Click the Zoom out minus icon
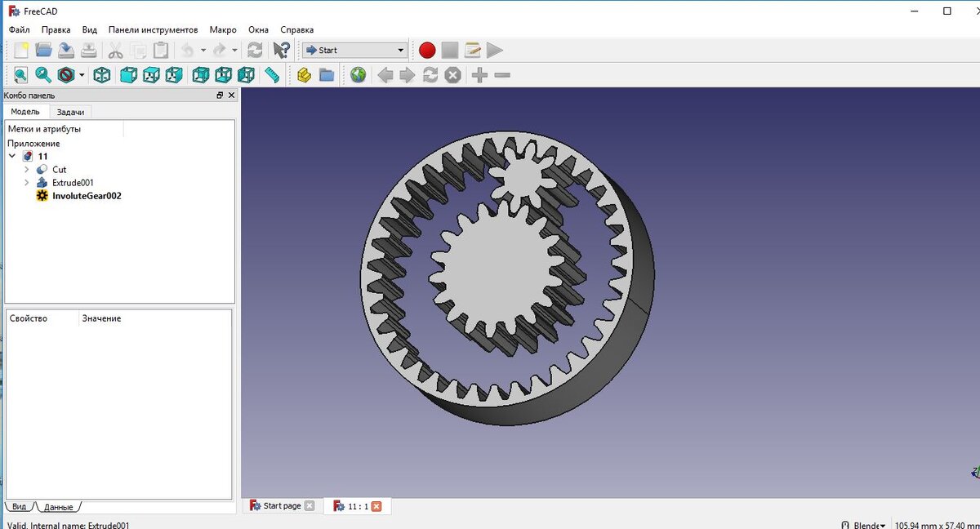This screenshot has height=529, width=980. click(x=502, y=75)
